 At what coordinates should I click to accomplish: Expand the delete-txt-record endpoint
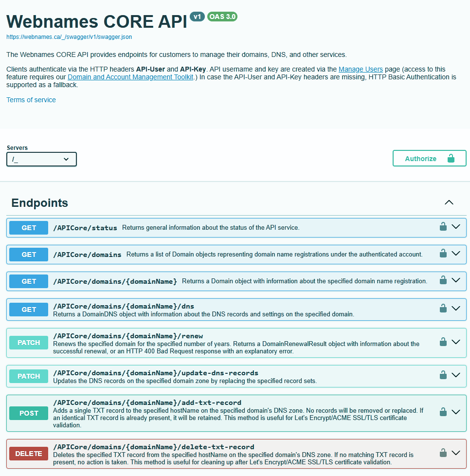click(x=456, y=452)
